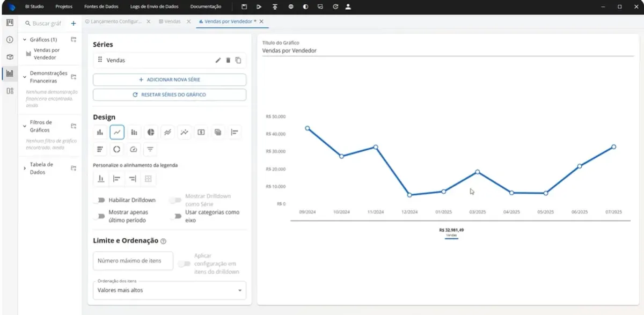Choose the funnel chart design icon
The width and height of the screenshot is (644, 315).
pyautogui.click(x=151, y=149)
